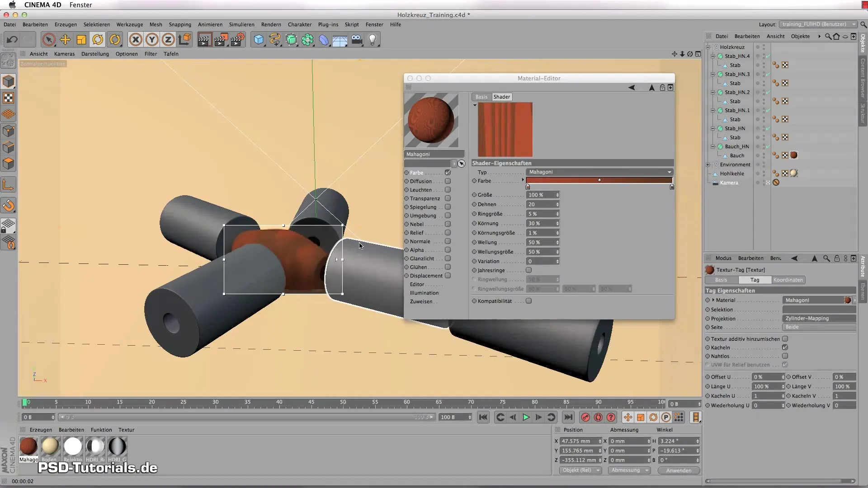
Task: Open the Projektion Zylinder-Mapping dropdown
Action: click(x=819, y=318)
